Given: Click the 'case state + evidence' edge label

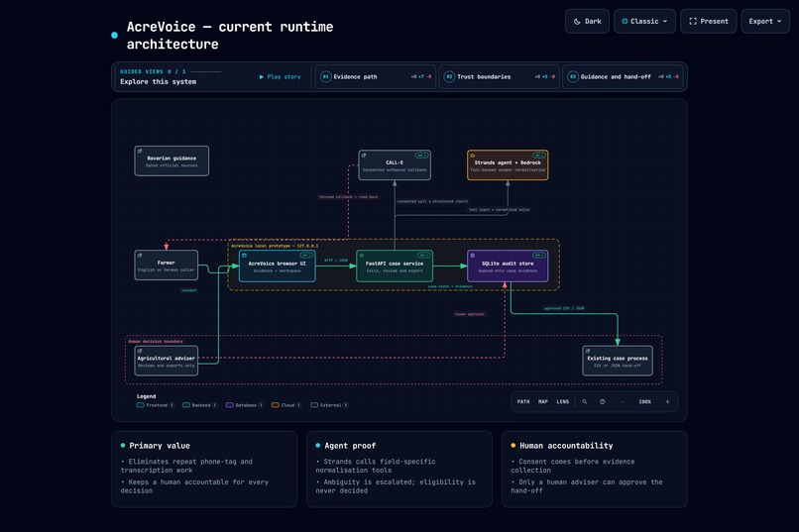Looking at the screenshot, I should click(x=450, y=286).
